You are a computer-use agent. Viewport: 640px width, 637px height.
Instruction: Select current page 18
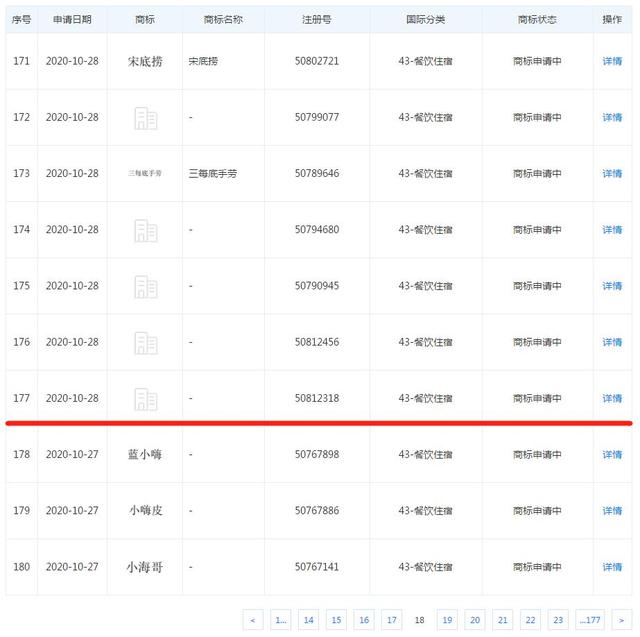click(x=420, y=620)
